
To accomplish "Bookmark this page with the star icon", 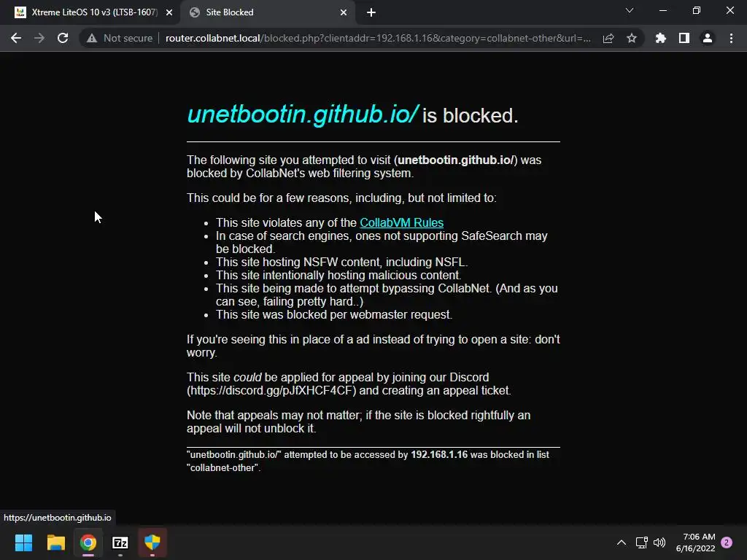I will [x=632, y=38].
